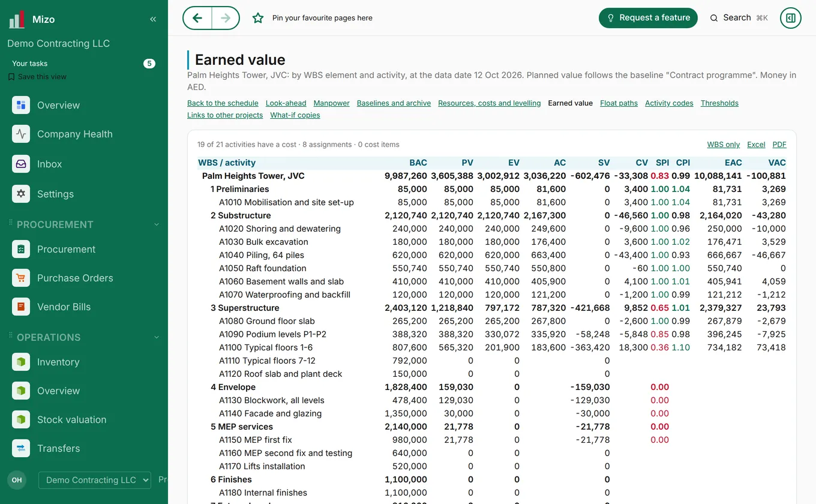Switch to the Look-ahead tab

[x=286, y=103]
